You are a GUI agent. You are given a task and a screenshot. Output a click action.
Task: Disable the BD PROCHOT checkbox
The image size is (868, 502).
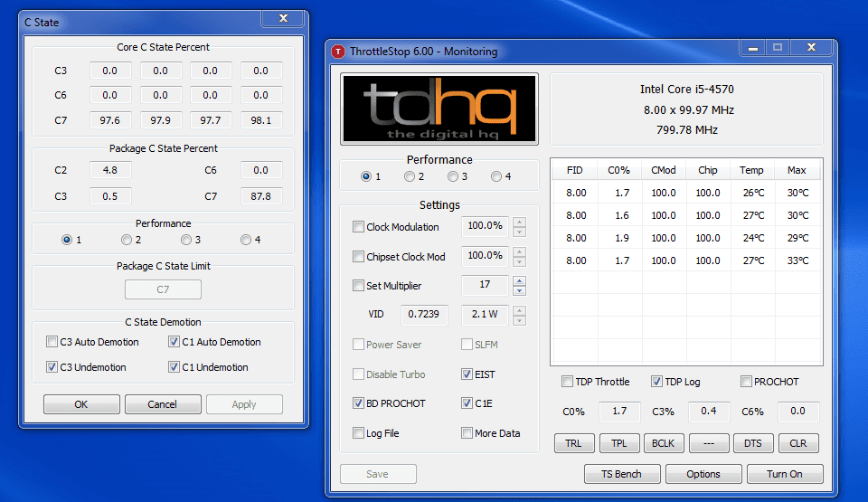(x=358, y=403)
